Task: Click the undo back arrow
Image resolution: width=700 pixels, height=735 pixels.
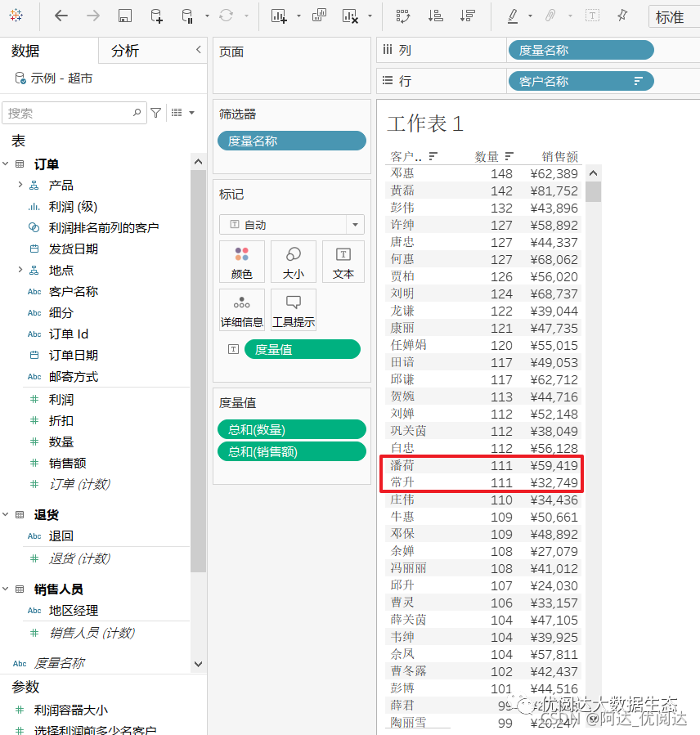Action: (61, 16)
